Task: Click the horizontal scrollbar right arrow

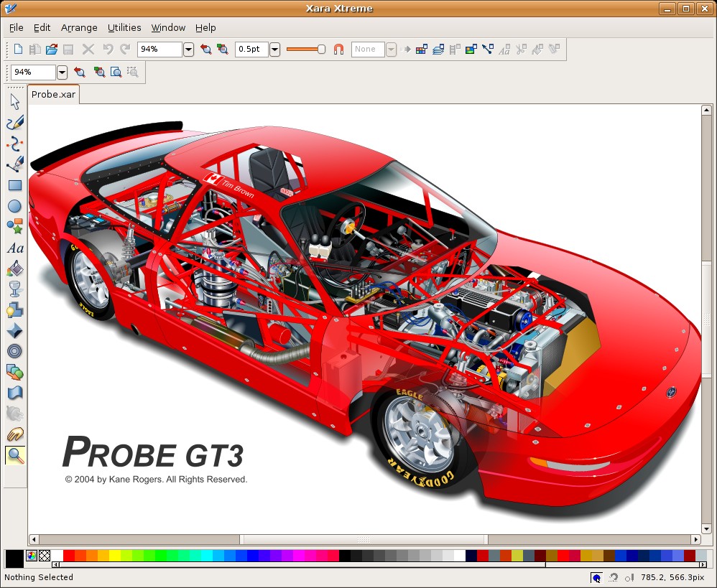Action: click(x=695, y=540)
